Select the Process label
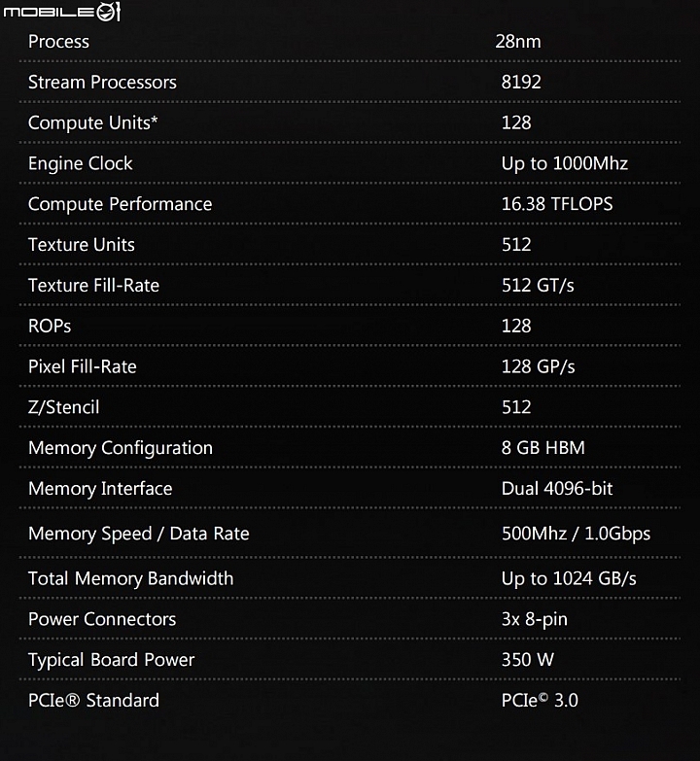 58,42
